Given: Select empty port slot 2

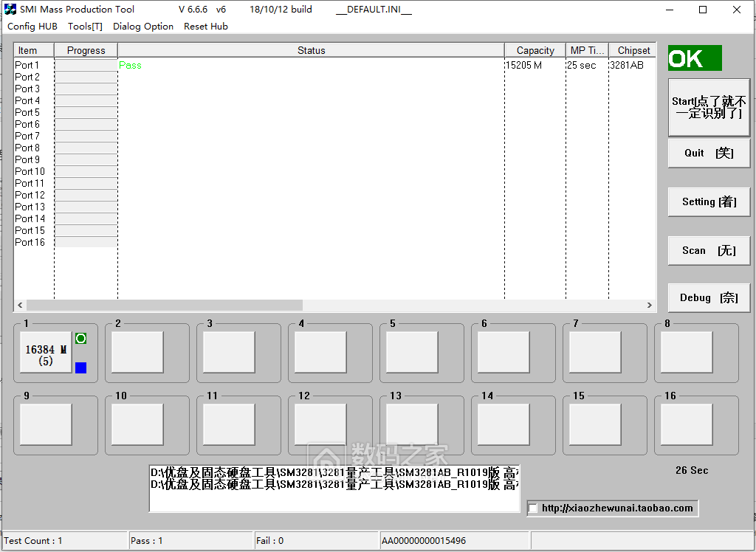Looking at the screenshot, I should pyautogui.click(x=137, y=353).
